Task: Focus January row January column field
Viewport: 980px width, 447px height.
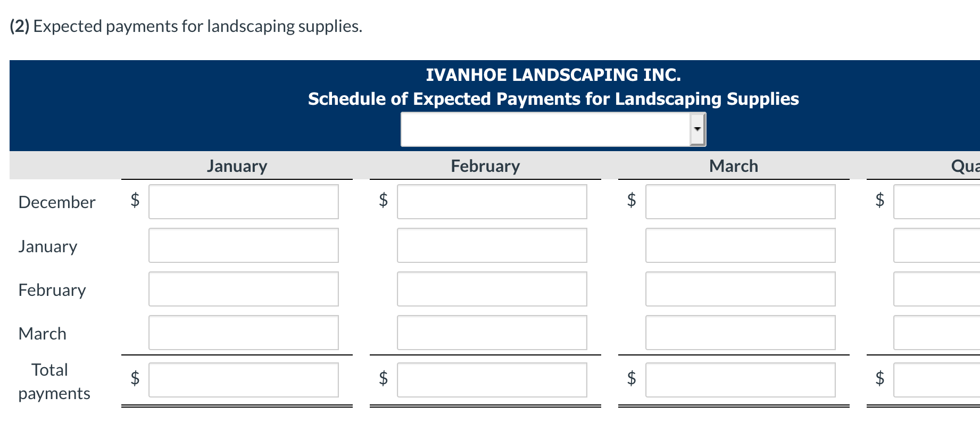Action: pos(244,245)
